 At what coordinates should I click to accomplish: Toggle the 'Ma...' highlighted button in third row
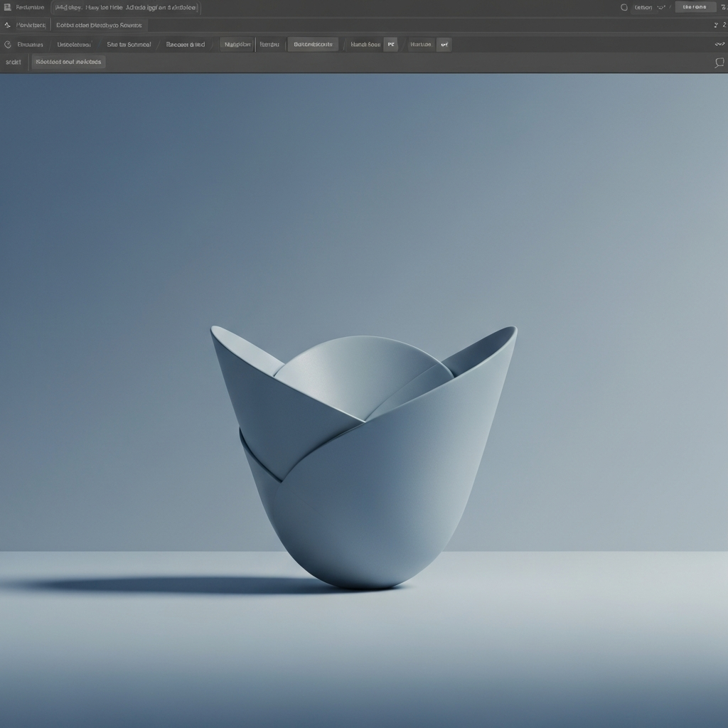tap(237, 45)
